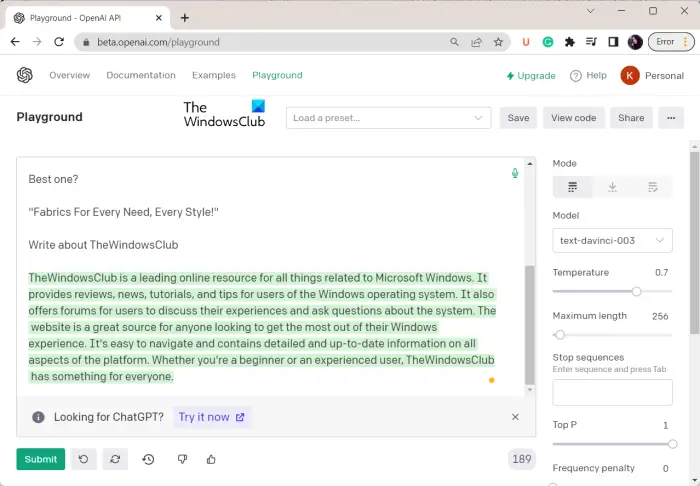
Task: Click the editor scroll-down arrow
Action: (529, 390)
